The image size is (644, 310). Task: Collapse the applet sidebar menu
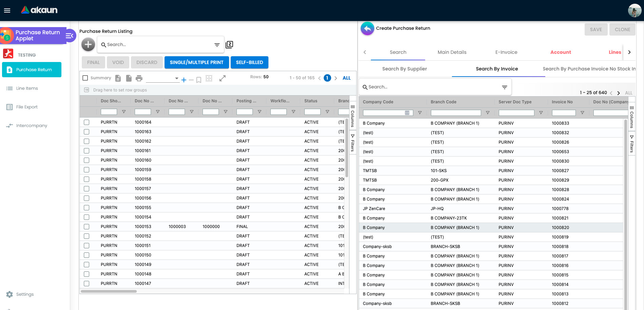pyautogui.click(x=70, y=36)
